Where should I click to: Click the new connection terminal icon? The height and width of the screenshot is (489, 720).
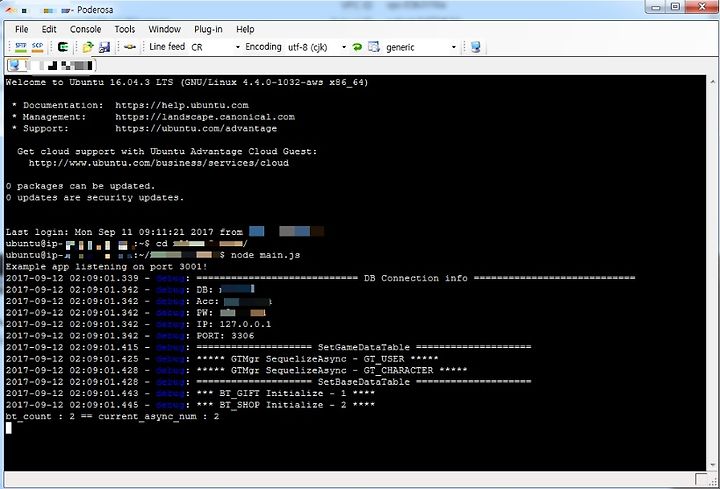point(63,47)
